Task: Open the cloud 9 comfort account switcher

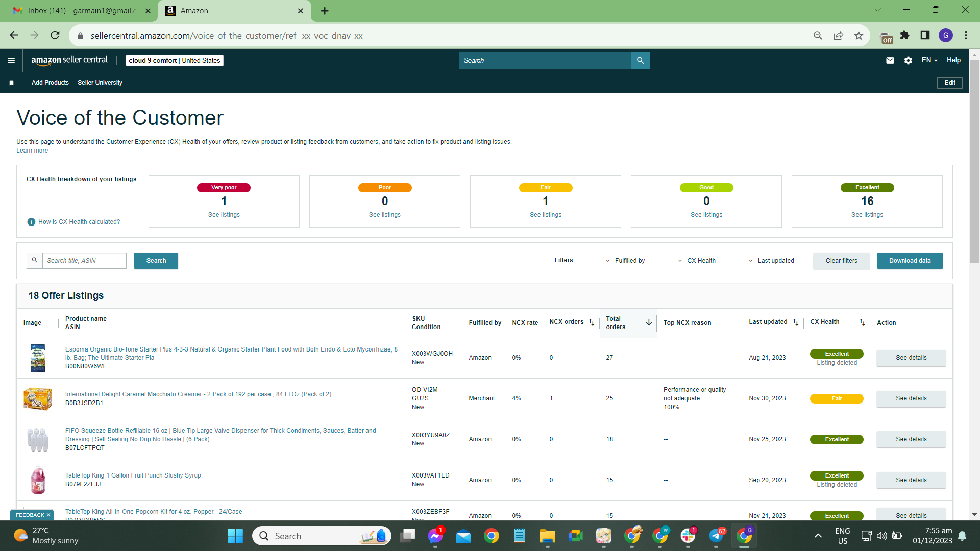Action: [x=175, y=60]
